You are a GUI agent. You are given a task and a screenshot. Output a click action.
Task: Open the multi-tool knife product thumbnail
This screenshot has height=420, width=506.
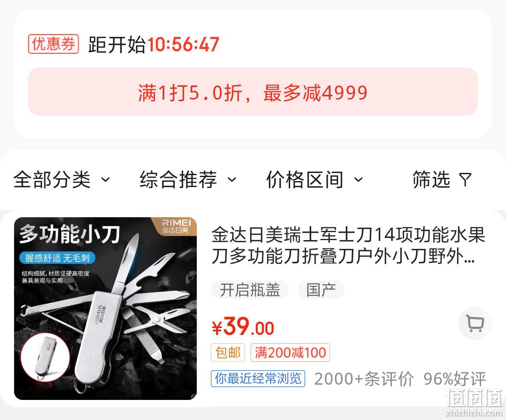point(106,308)
